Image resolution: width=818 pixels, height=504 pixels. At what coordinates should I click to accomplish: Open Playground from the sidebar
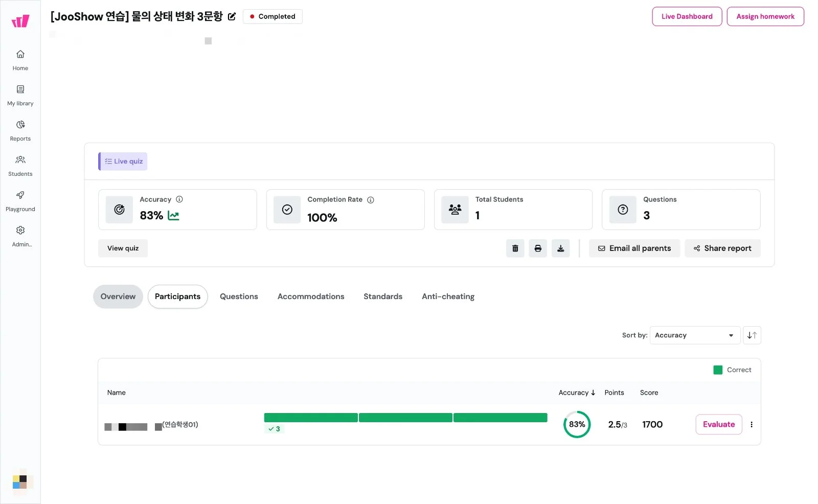pos(20,201)
